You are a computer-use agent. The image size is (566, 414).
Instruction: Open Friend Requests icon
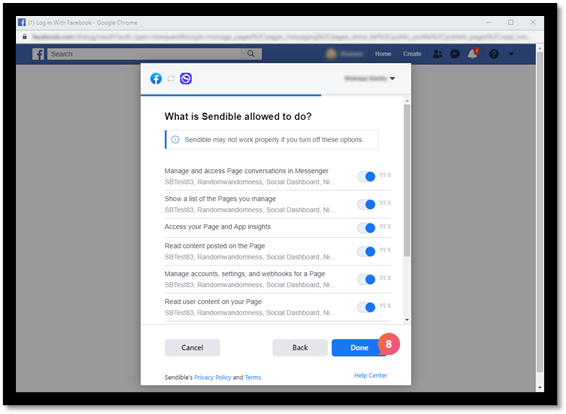[437, 54]
